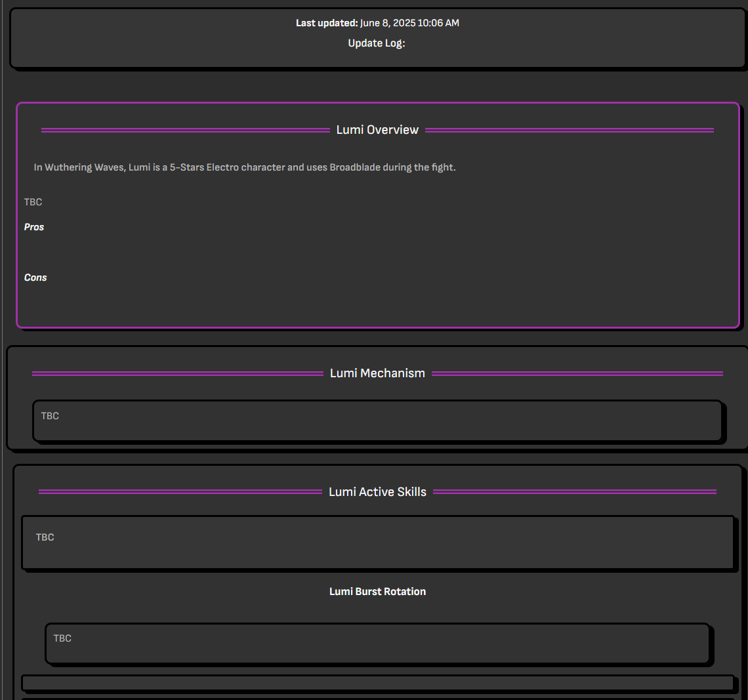Click the Update Log label
Viewport: 748px width, 700px height.
coord(377,43)
